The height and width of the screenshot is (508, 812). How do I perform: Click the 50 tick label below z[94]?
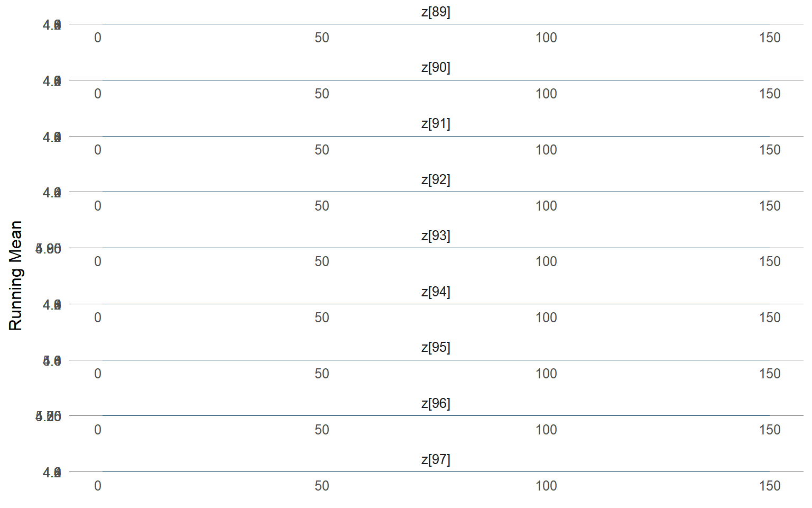tap(322, 318)
